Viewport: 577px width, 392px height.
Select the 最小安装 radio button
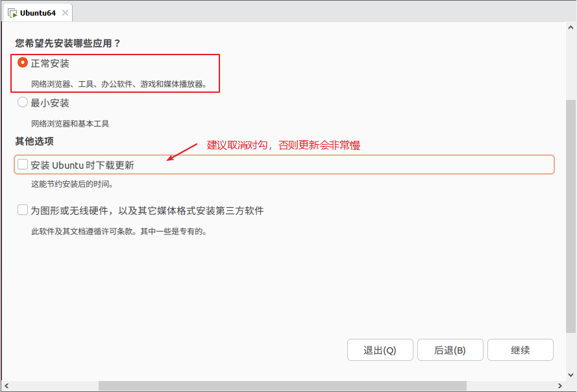[23, 102]
